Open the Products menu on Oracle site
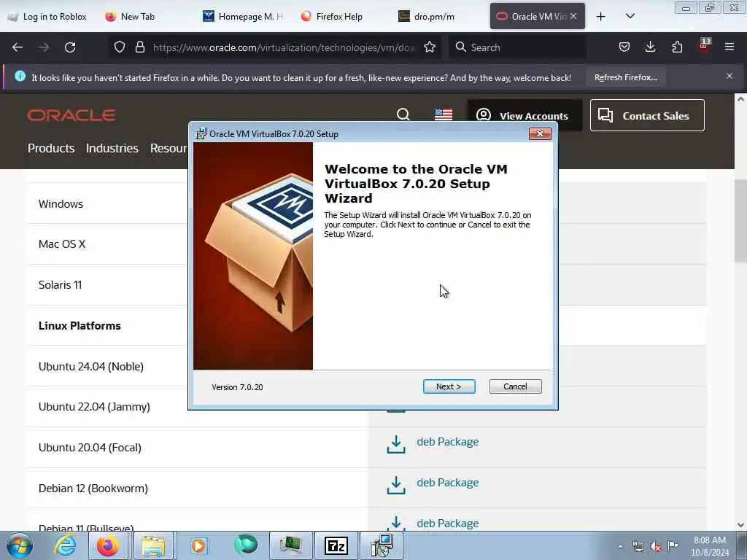Viewport: 747px width, 560px height. [51, 148]
